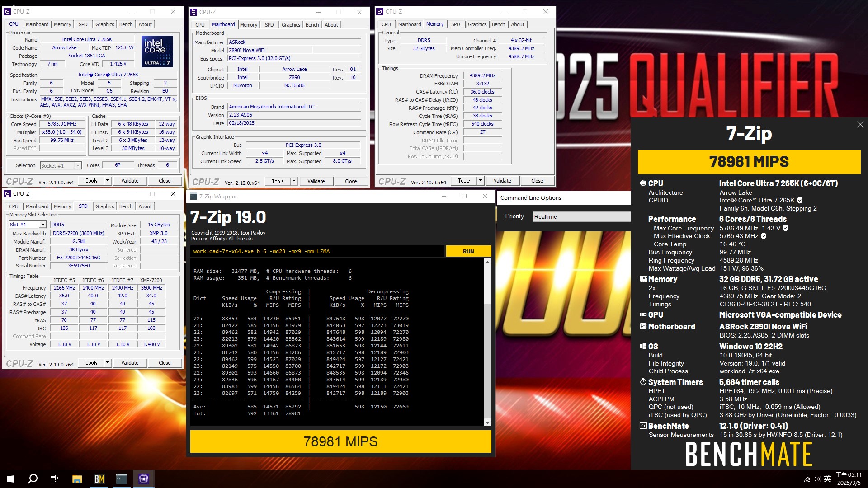Click the Intel Core Ultra 7 logo image
The height and width of the screenshot is (488, 868).
[x=157, y=51]
